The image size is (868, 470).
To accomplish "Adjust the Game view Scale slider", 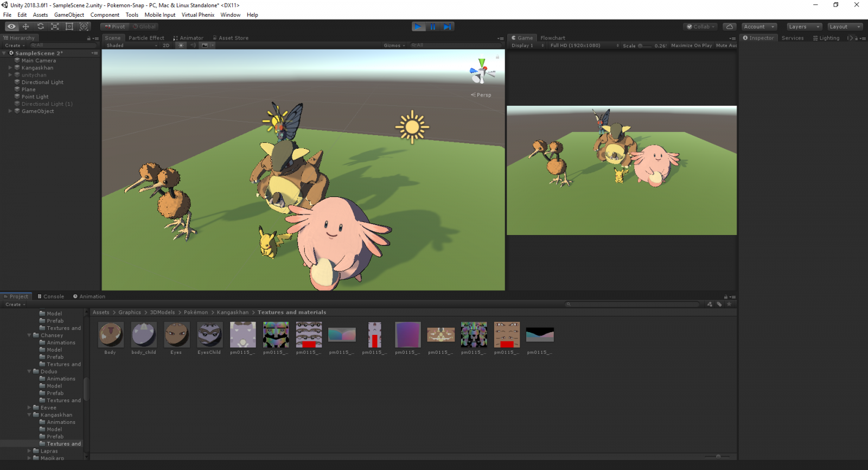I will click(x=646, y=46).
